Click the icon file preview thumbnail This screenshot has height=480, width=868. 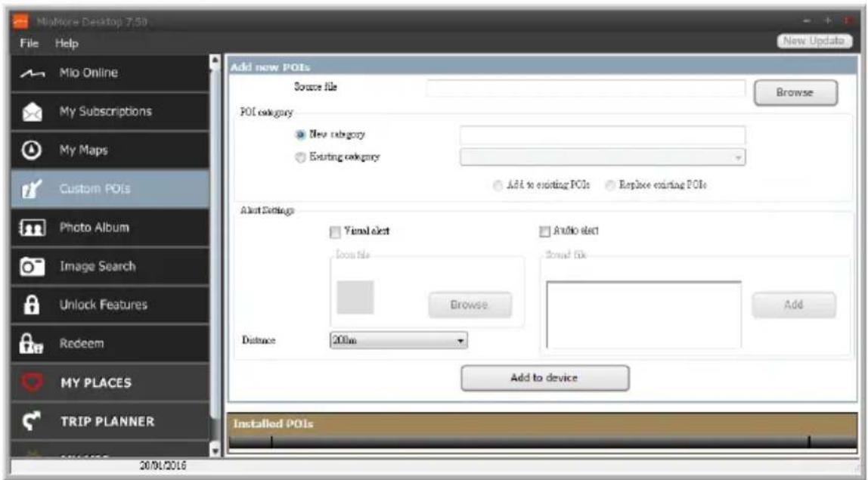[x=355, y=297]
